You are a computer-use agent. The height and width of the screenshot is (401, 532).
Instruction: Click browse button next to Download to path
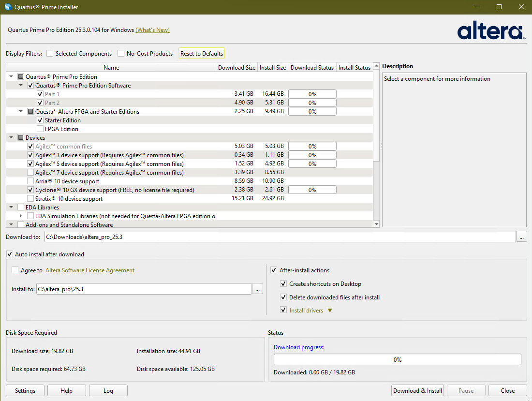pyautogui.click(x=521, y=237)
